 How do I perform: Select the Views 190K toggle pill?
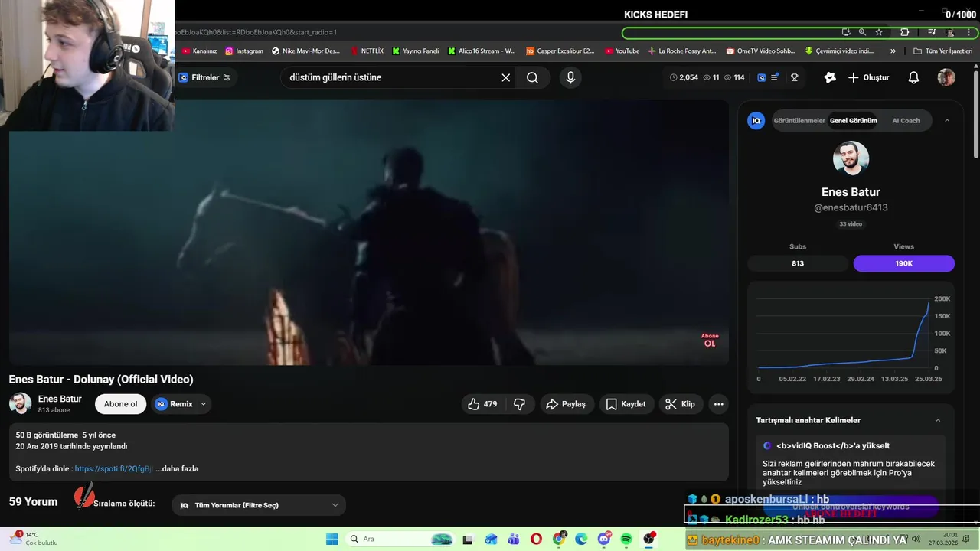[903, 263]
